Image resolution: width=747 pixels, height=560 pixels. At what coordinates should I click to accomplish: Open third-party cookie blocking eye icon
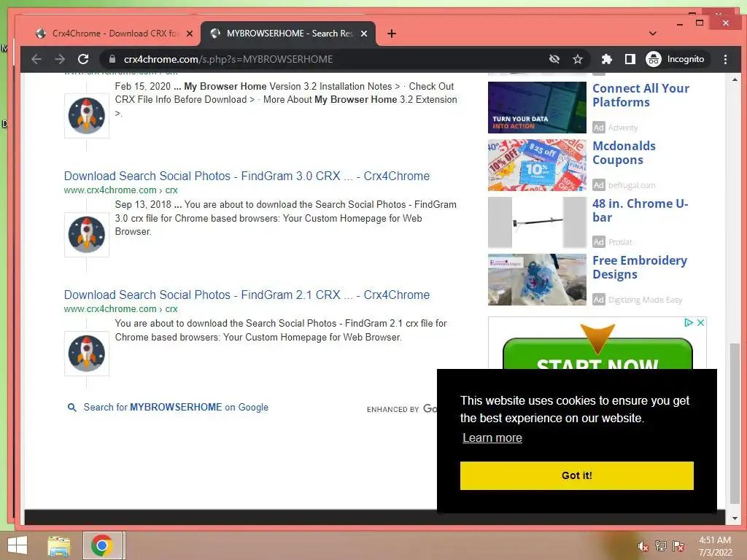coord(554,59)
